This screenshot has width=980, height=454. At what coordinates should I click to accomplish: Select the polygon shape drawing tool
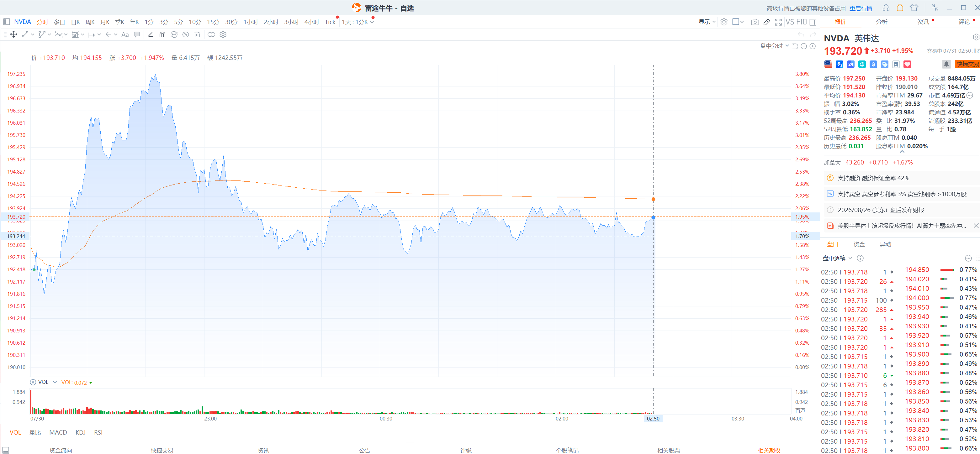pyautogui.click(x=42, y=34)
